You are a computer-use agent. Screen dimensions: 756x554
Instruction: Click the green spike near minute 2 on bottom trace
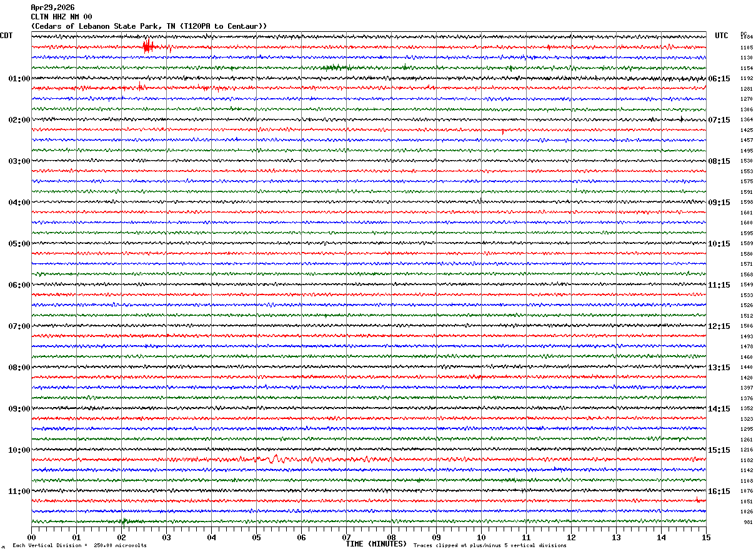coord(124,521)
